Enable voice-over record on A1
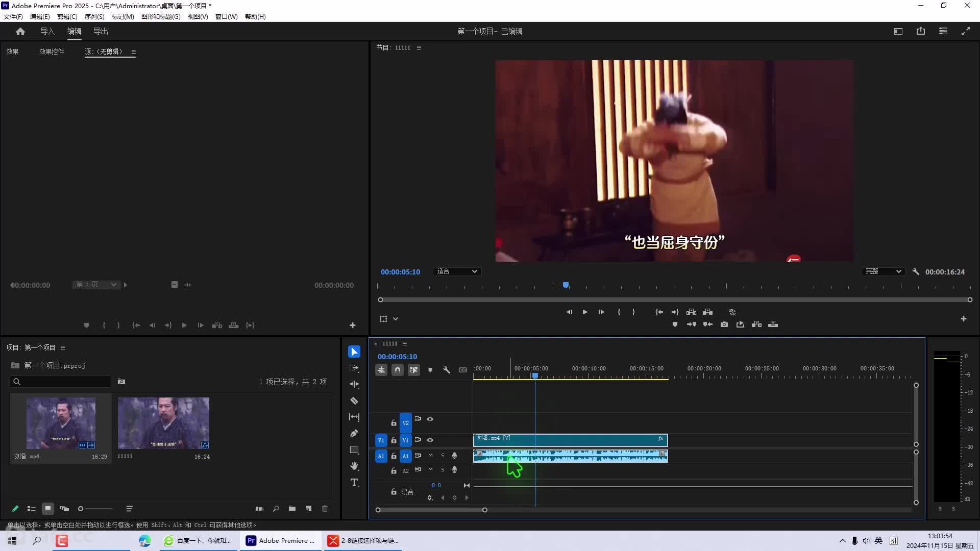Viewport: 980px width, 551px height. (x=454, y=455)
